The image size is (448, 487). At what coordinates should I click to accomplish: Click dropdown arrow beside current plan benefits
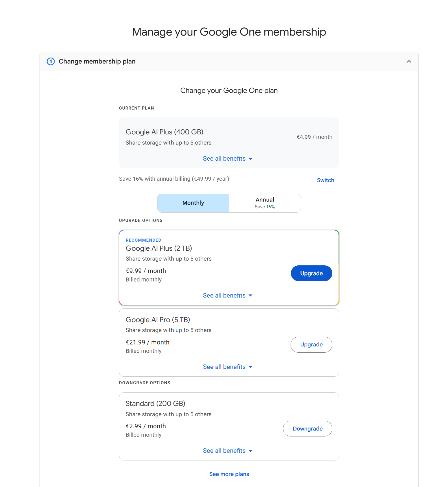(251, 159)
